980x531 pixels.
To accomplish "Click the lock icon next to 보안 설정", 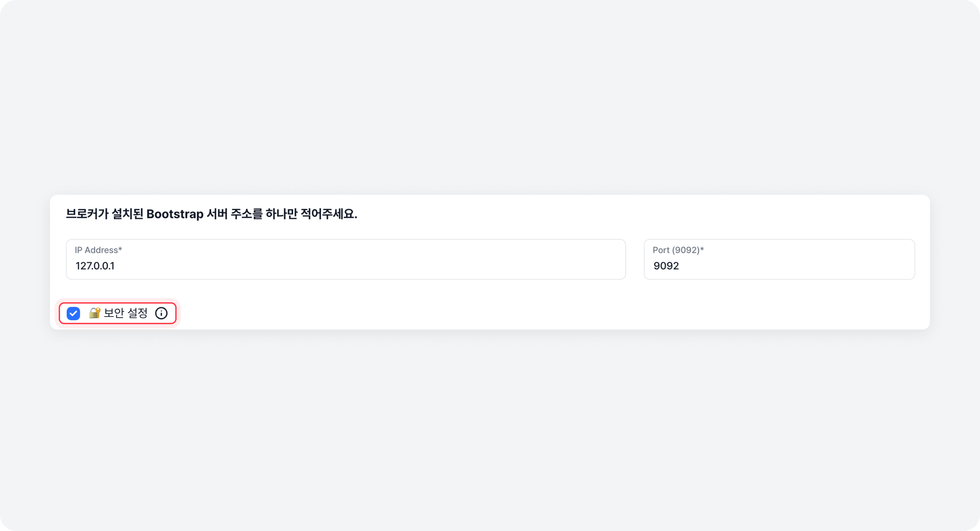I will 94,313.
